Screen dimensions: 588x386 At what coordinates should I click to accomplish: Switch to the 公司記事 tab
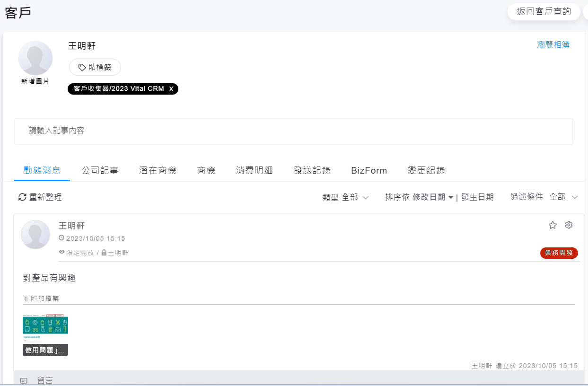coord(100,171)
